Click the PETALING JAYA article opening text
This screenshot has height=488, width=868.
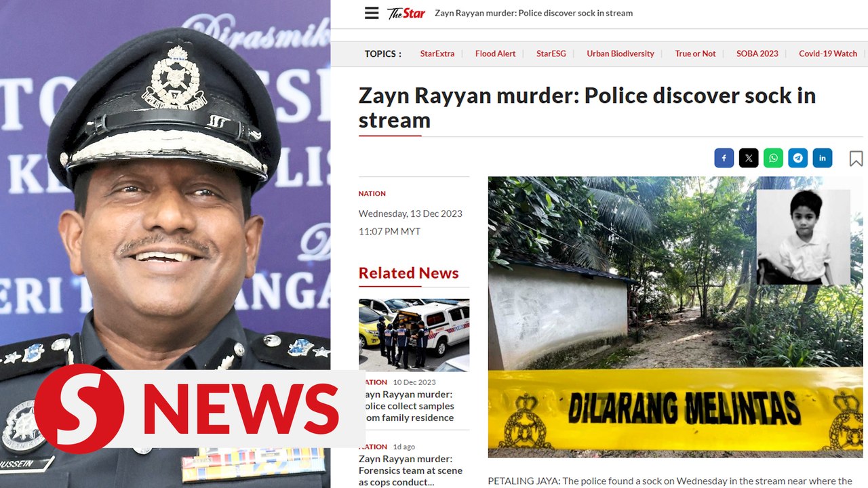[670, 481]
